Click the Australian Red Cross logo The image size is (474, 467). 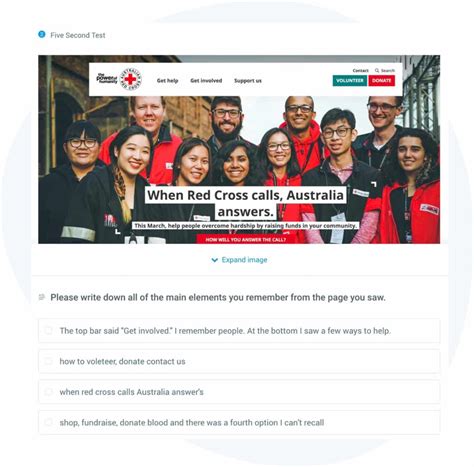point(130,79)
